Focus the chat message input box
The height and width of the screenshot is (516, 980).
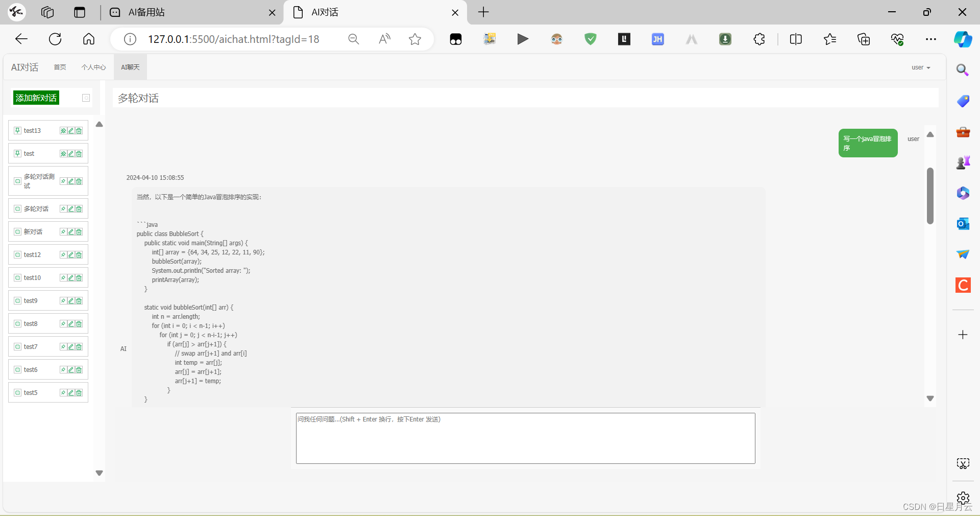(x=526, y=438)
